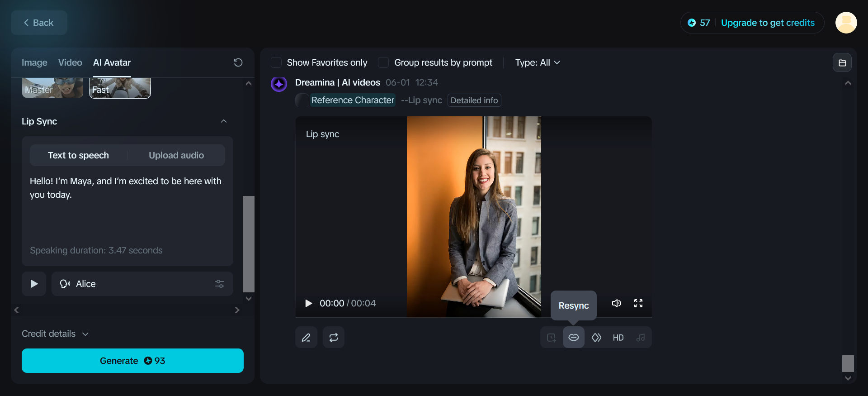Collapse the Lip Sync section

pyautogui.click(x=223, y=121)
